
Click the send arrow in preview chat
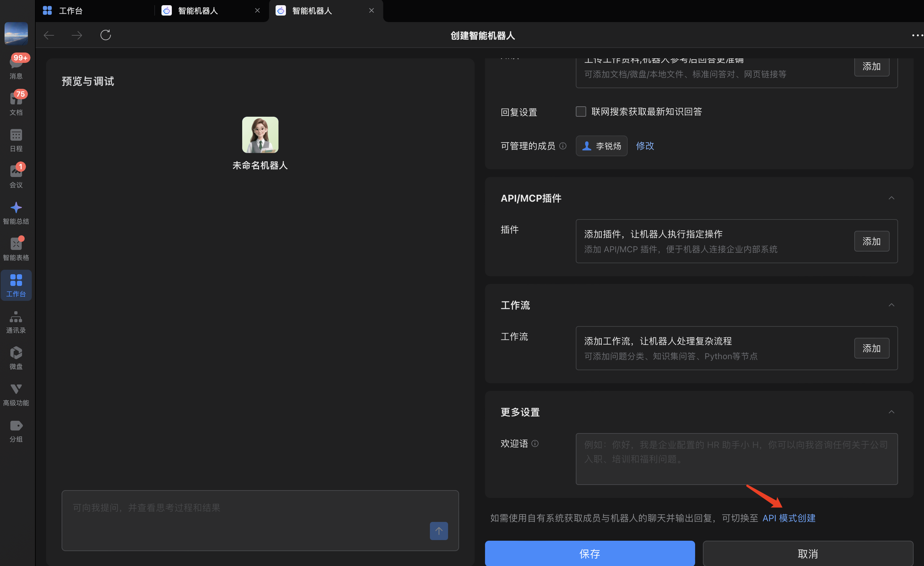click(x=439, y=531)
